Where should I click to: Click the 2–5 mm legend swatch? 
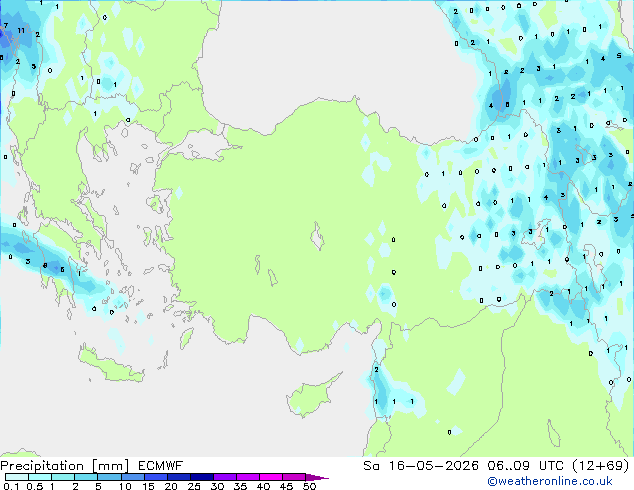pyautogui.click(x=86, y=477)
